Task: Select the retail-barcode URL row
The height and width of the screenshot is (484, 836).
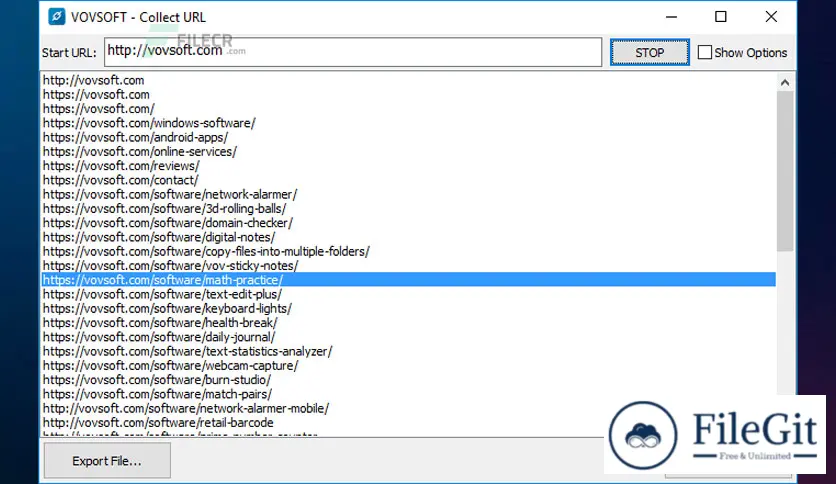Action: pyautogui.click(x=409, y=423)
